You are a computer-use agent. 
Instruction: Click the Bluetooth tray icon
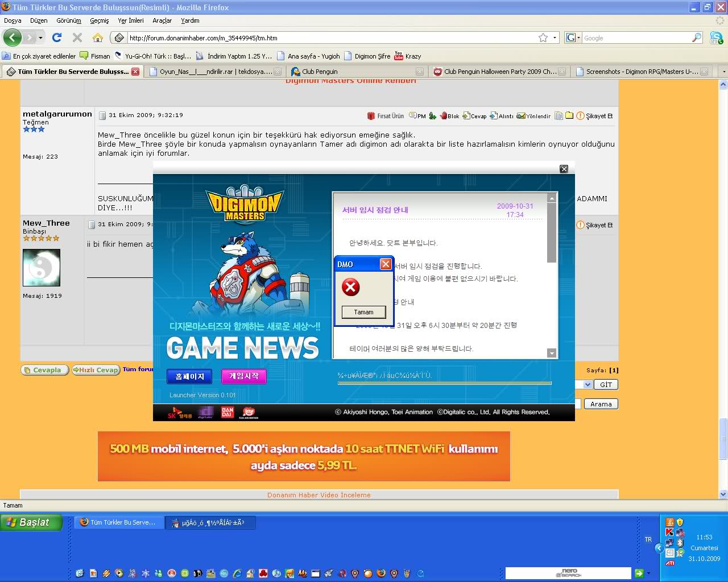click(680, 542)
